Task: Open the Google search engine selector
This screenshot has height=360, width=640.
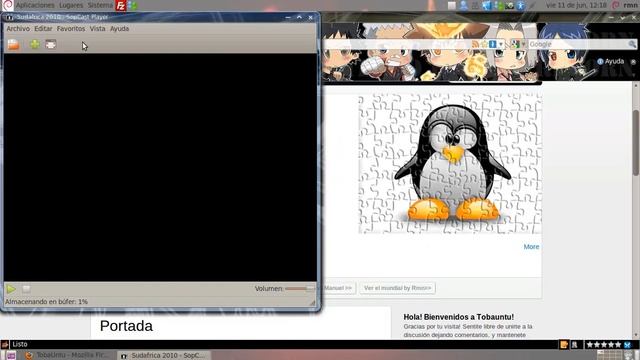Action: [x=517, y=44]
